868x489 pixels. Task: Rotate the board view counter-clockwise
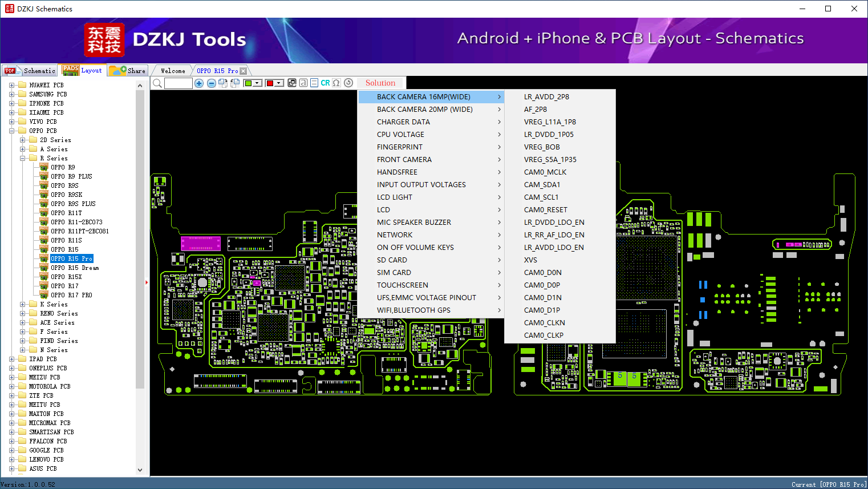coord(234,83)
